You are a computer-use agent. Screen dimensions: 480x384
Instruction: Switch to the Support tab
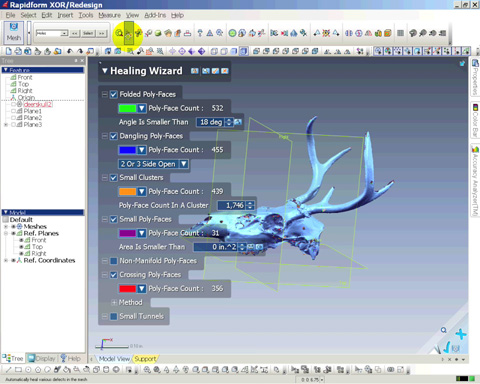[x=145, y=359]
